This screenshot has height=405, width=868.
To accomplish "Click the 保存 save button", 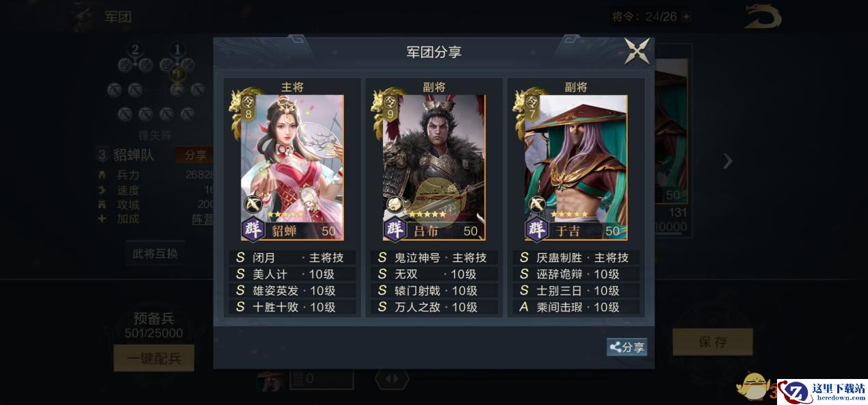I will 713,342.
